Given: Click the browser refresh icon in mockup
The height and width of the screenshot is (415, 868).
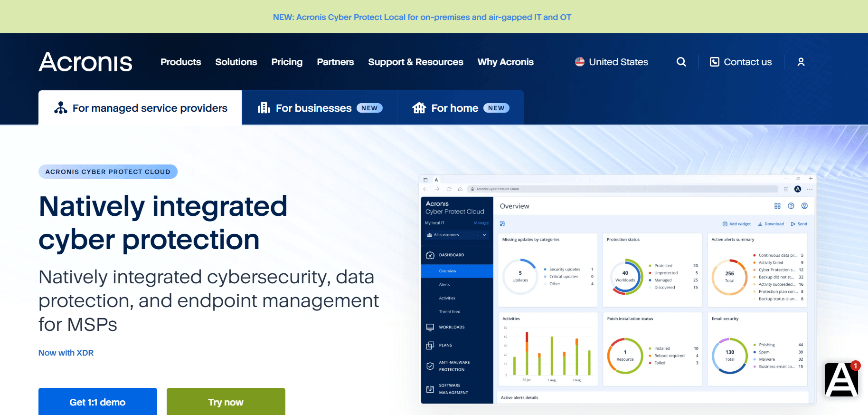Looking at the screenshot, I should pos(449,189).
